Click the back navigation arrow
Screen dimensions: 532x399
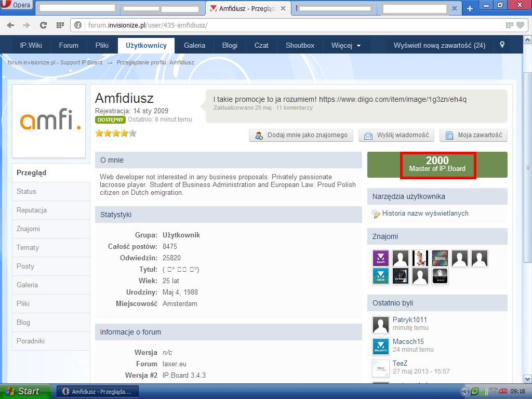10,24
